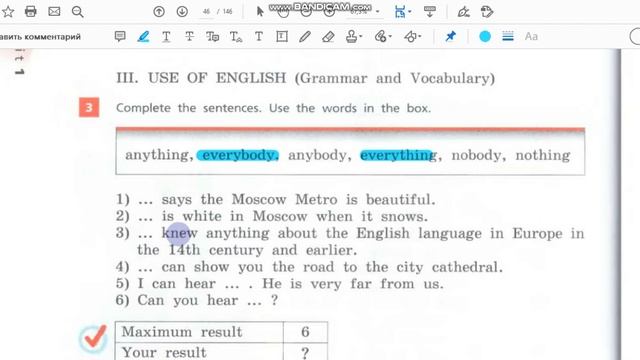Click the table cell with value 6
The image size is (640, 360).
[305, 332]
